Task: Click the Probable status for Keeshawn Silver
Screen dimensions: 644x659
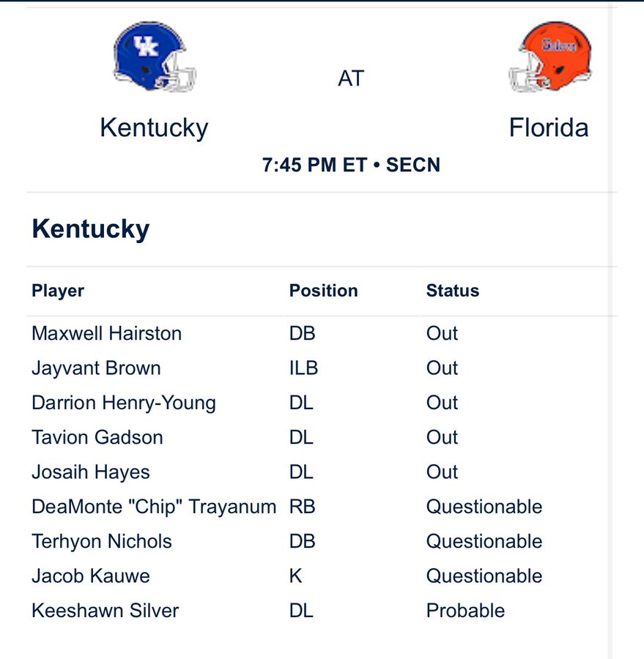Action: tap(465, 611)
